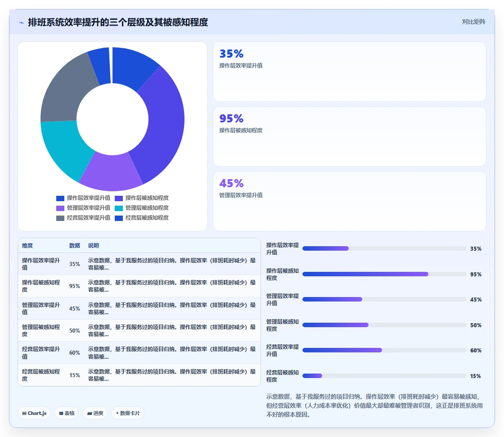Click the 对比矩阵 label in header
Image resolution: width=504 pixels, height=437 pixels.
(x=473, y=22)
